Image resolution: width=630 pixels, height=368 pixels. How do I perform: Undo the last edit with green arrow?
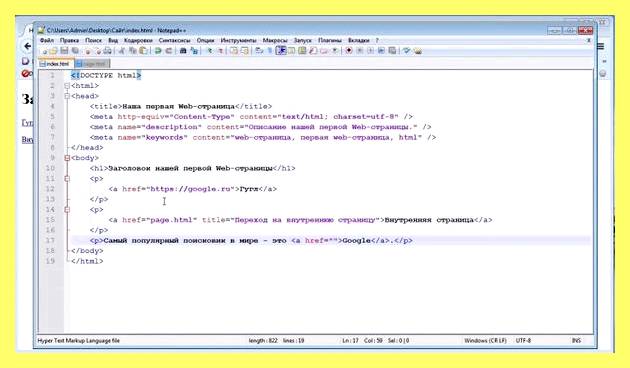coord(158,51)
